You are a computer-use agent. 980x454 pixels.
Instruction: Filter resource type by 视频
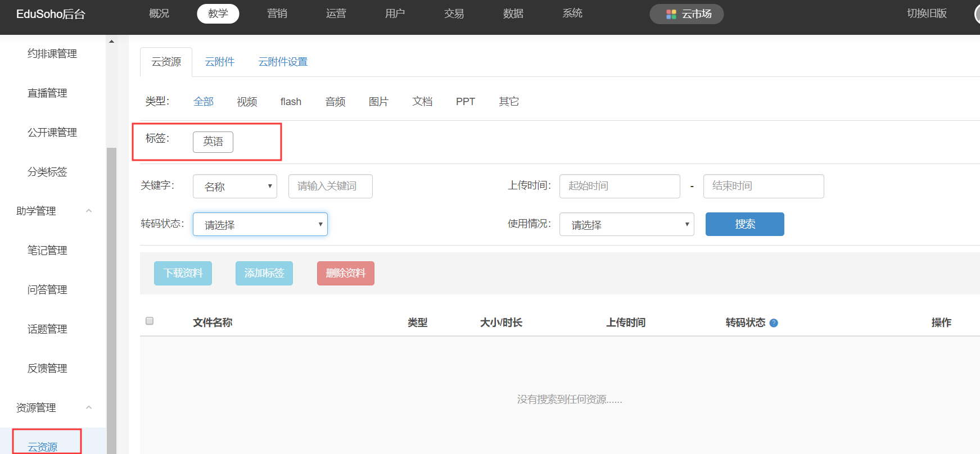(x=247, y=102)
